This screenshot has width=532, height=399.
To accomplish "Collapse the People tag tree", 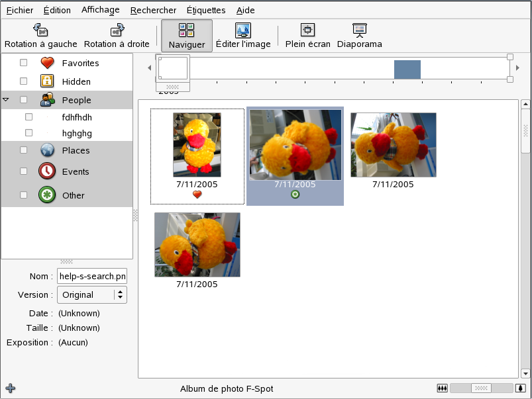I will click(6, 100).
